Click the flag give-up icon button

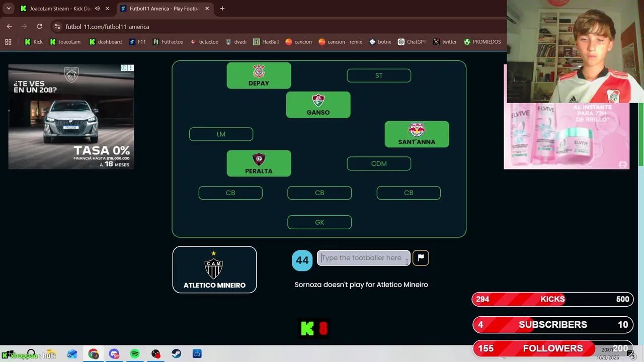point(421,258)
